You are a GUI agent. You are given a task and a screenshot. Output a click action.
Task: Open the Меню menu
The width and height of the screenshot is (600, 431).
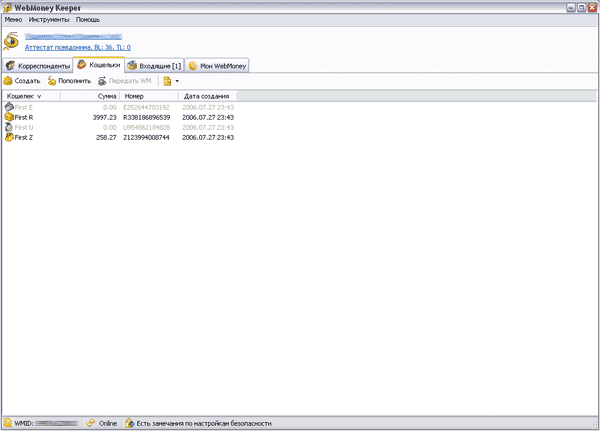(13, 20)
